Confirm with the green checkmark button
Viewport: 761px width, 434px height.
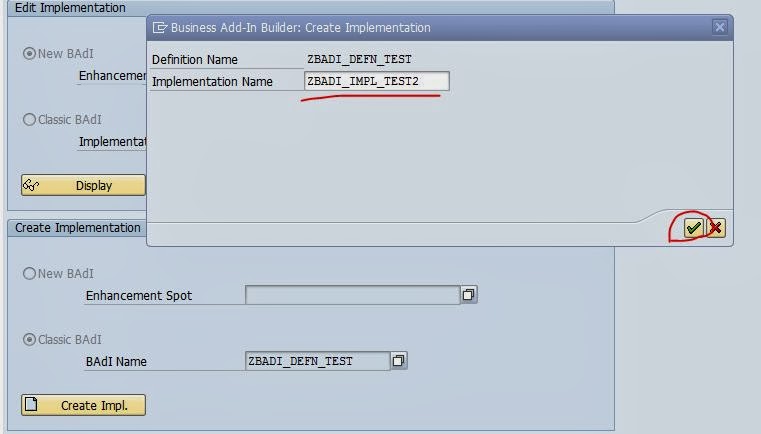pyautogui.click(x=693, y=228)
